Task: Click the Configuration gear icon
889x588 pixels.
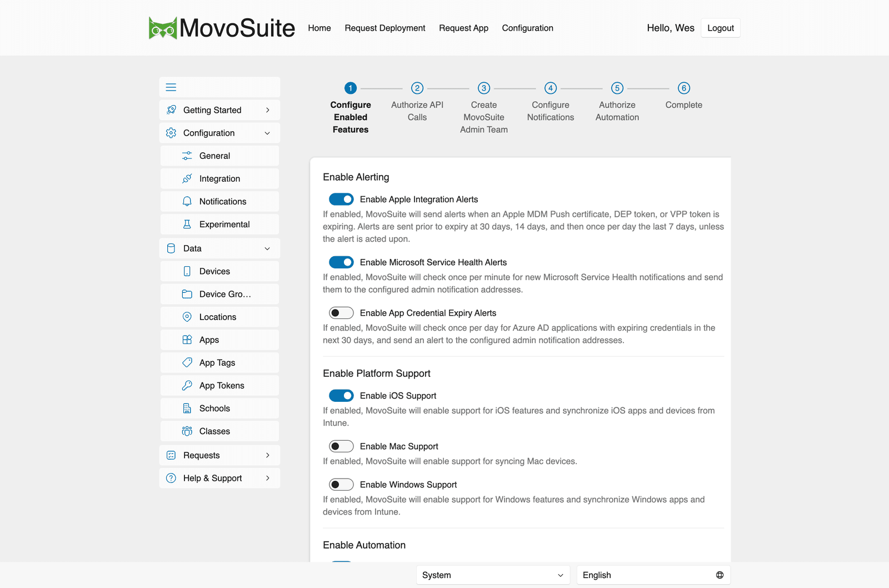Action: coord(171,133)
